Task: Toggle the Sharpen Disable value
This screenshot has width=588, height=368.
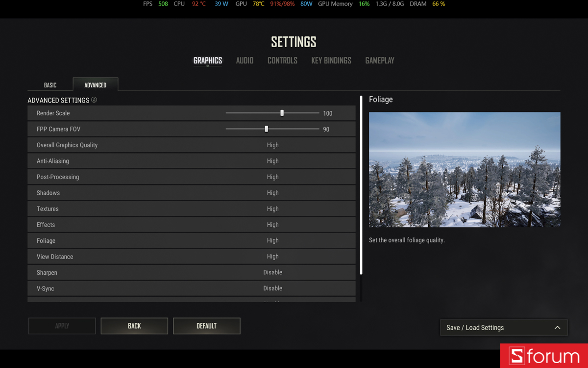Action: [273, 272]
